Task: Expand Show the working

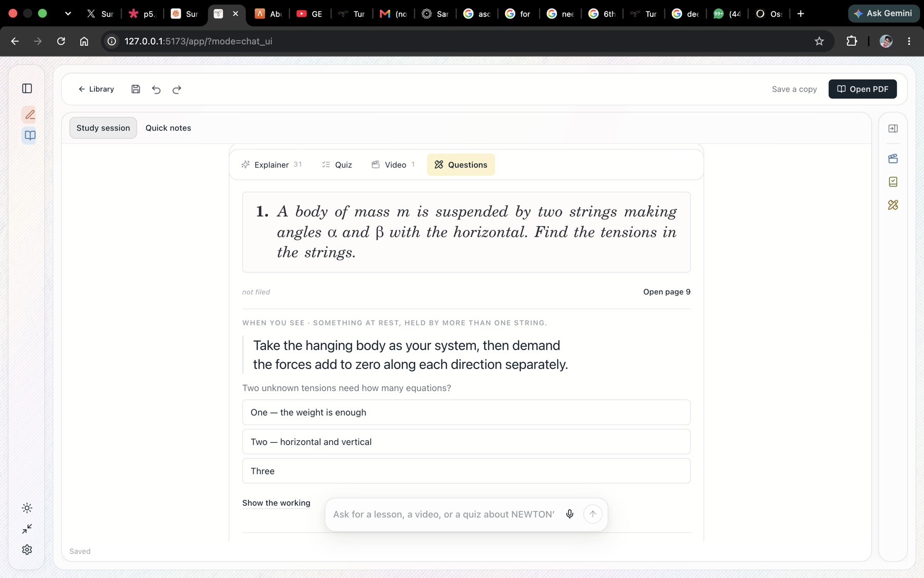Action: point(276,503)
